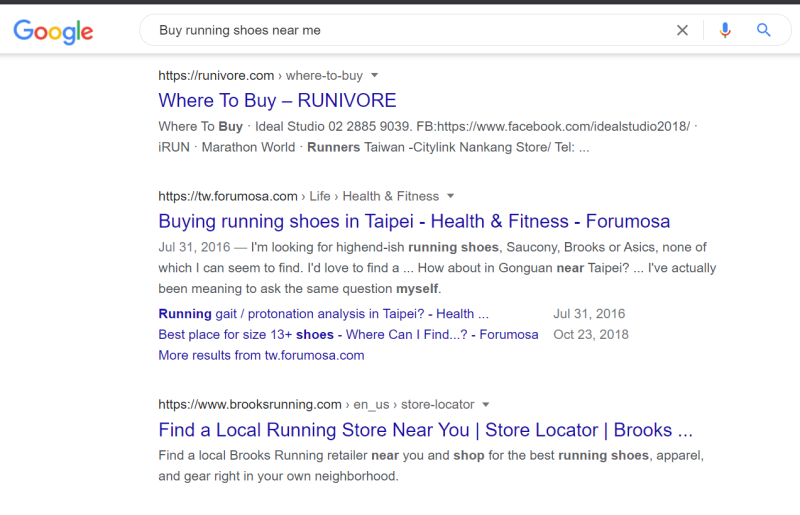This screenshot has height=515, width=800.
Task: Open 'Best place for size 13+ shoes' sublink
Action: tap(348, 334)
